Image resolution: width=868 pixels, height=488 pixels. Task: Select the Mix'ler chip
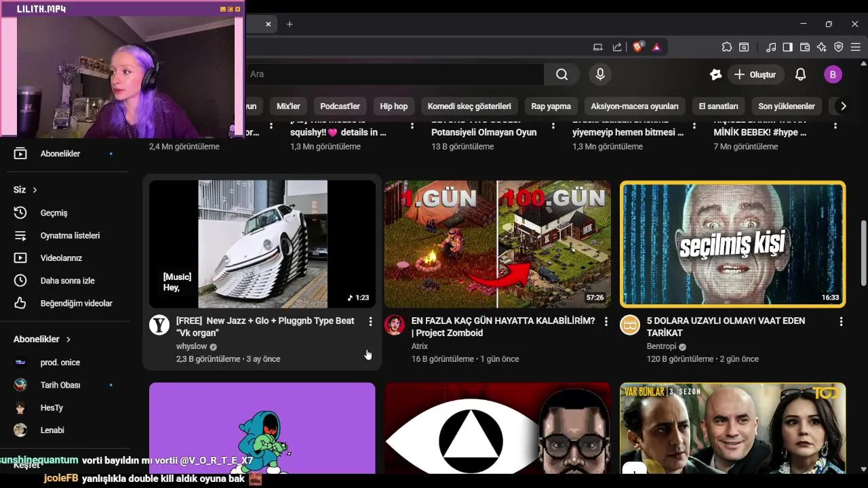point(288,106)
